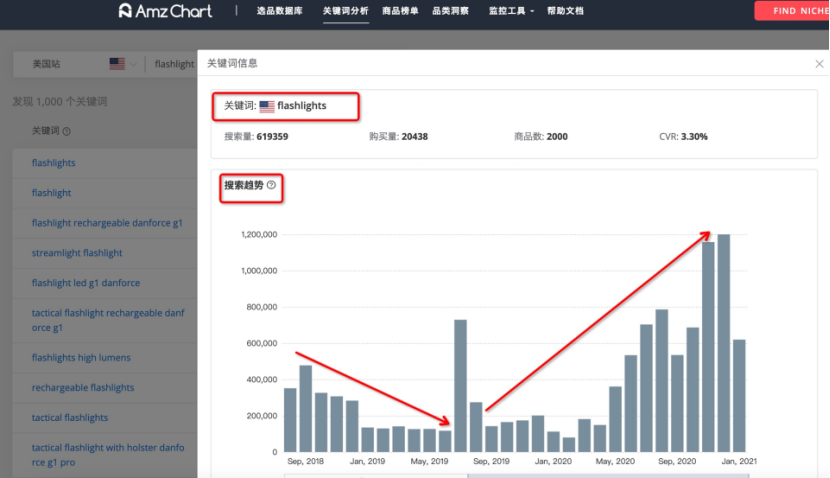Open the product rankings menu item
This screenshot has width=830, height=478.
400,11
